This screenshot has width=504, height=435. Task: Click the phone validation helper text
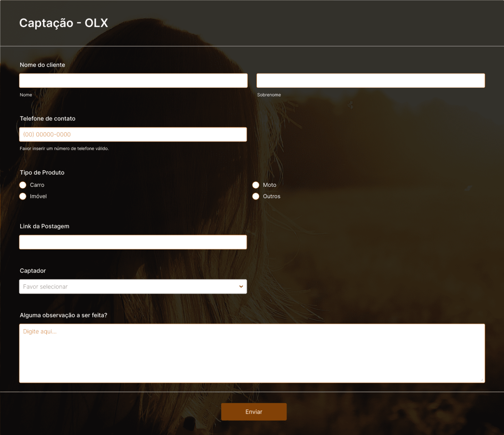tap(64, 148)
